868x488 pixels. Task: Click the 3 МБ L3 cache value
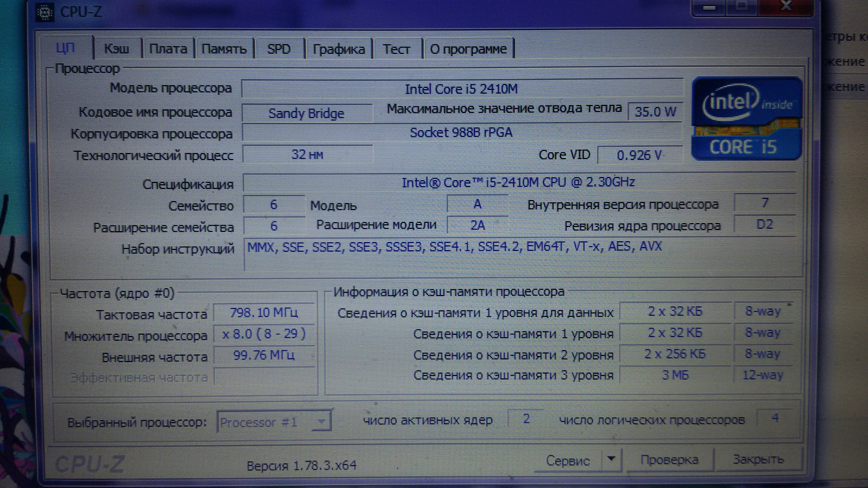tap(675, 375)
